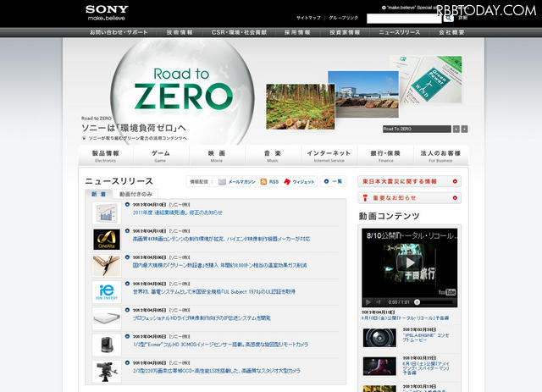Open the UL Subject 1973 certification news link

pyautogui.click(x=214, y=292)
